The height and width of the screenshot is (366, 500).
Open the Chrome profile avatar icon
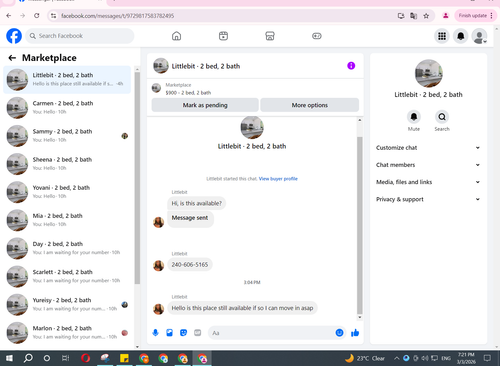(x=446, y=16)
